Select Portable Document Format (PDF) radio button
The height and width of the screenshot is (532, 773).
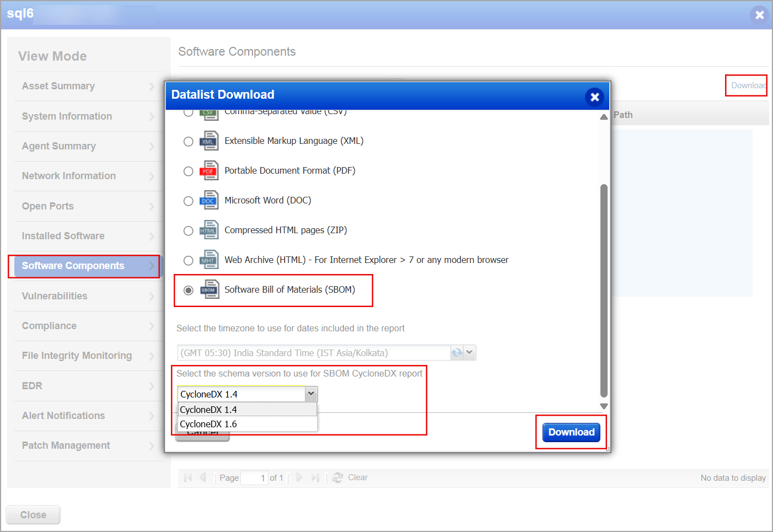pos(189,171)
